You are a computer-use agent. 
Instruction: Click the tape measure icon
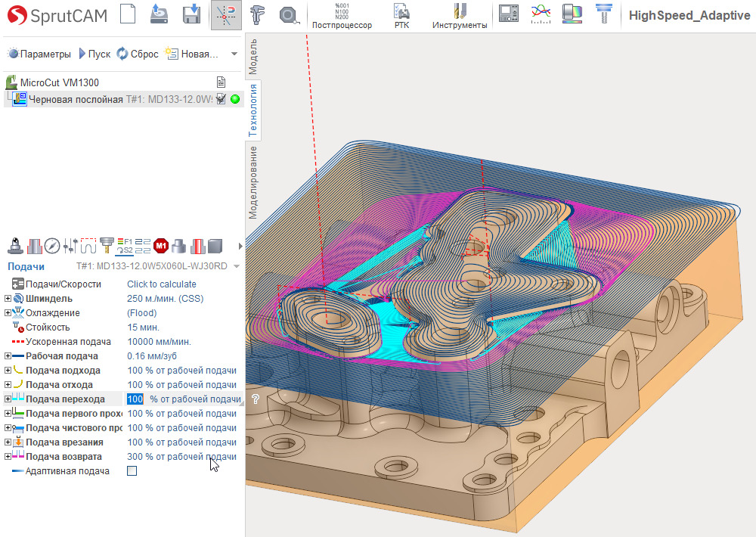pos(288,15)
